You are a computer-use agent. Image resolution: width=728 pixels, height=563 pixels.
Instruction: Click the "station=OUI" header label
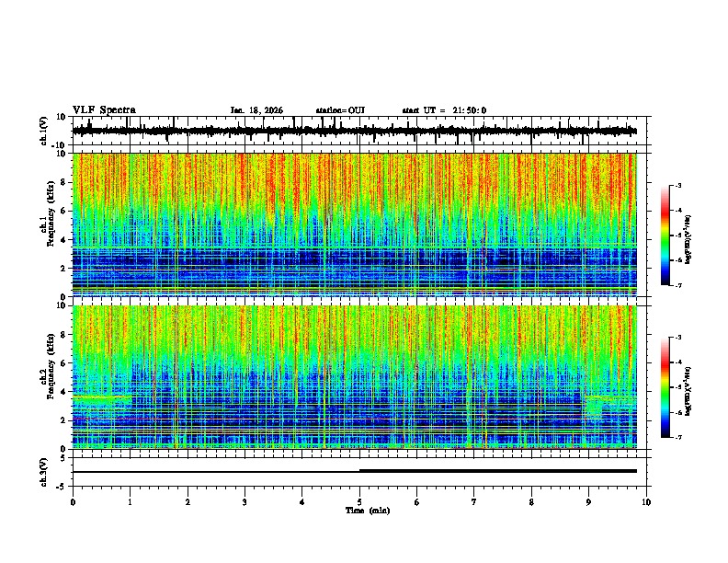point(340,110)
